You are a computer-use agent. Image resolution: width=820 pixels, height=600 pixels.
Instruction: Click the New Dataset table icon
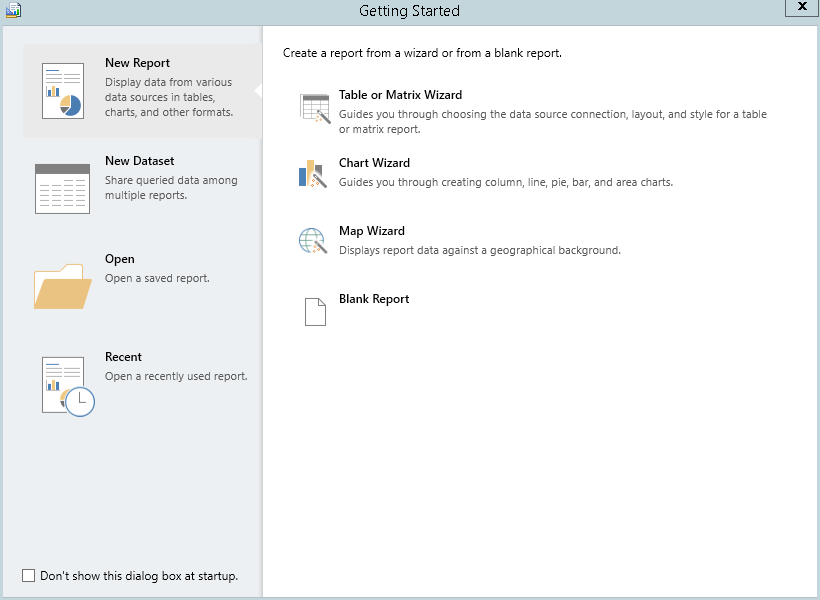click(62, 188)
